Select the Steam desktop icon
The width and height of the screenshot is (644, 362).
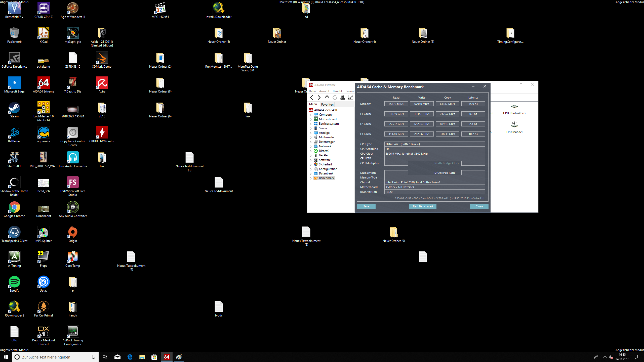click(14, 110)
